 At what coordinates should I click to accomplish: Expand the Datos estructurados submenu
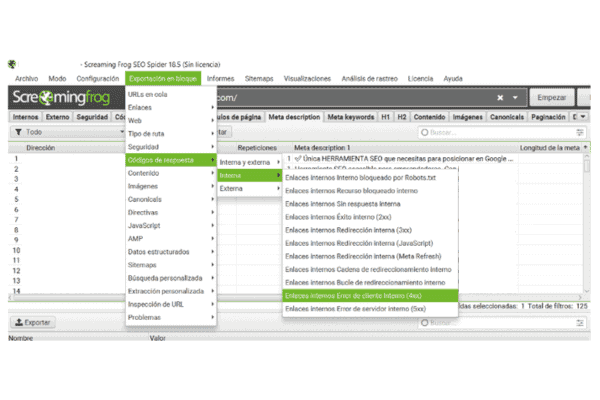click(171, 252)
